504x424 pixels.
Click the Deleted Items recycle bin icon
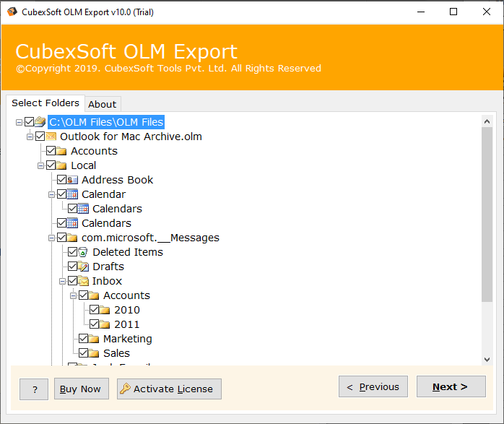83,252
